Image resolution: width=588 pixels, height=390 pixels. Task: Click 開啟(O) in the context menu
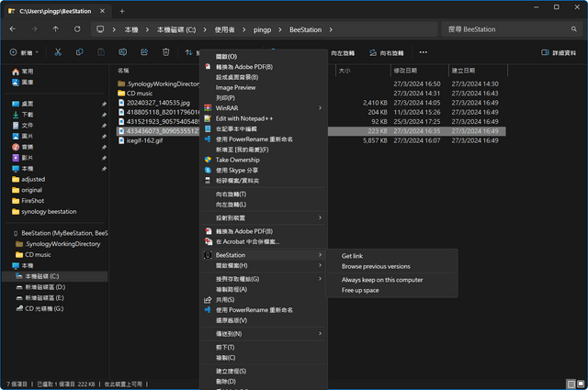[226, 57]
